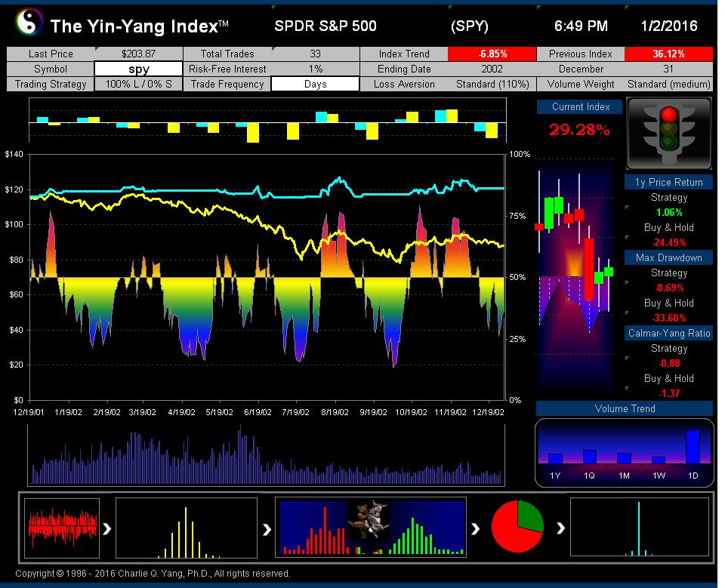Click the 1Y volume trend bar
The image size is (725, 588).
click(555, 458)
